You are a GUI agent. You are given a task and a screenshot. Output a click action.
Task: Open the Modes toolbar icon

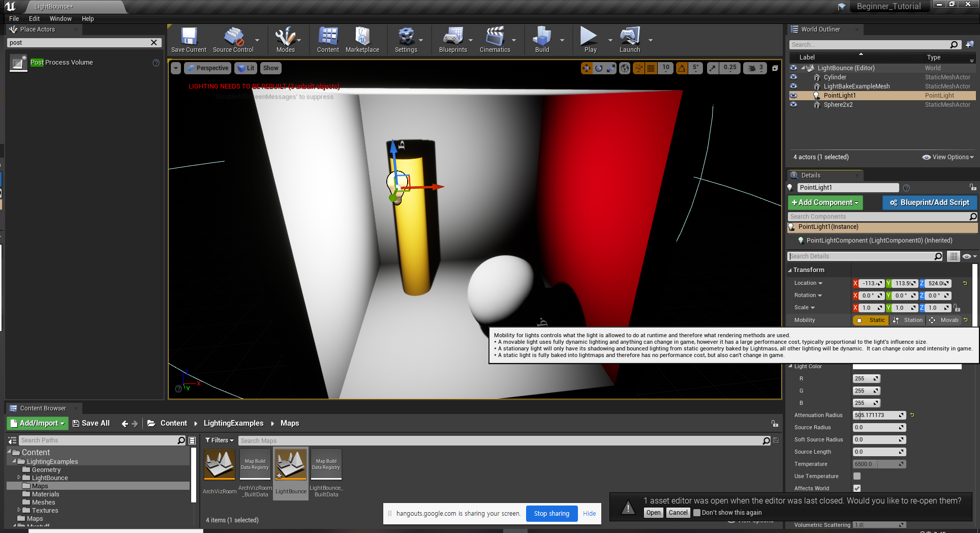coord(285,40)
